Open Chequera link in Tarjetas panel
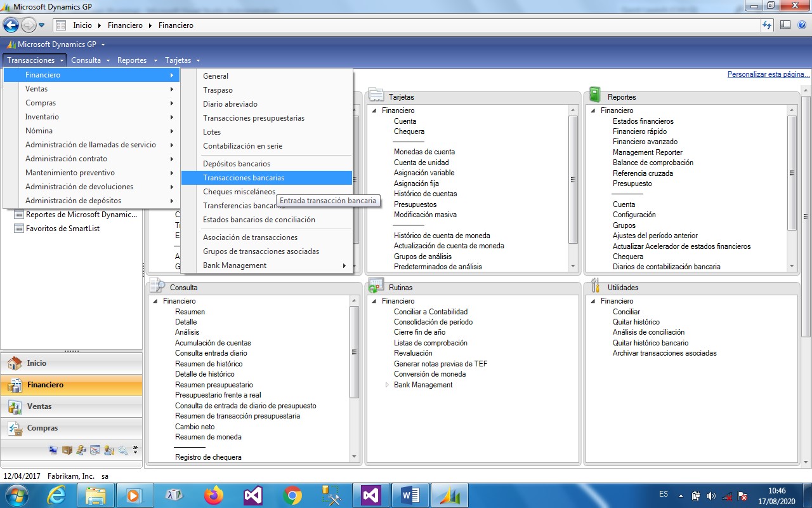 (x=409, y=131)
